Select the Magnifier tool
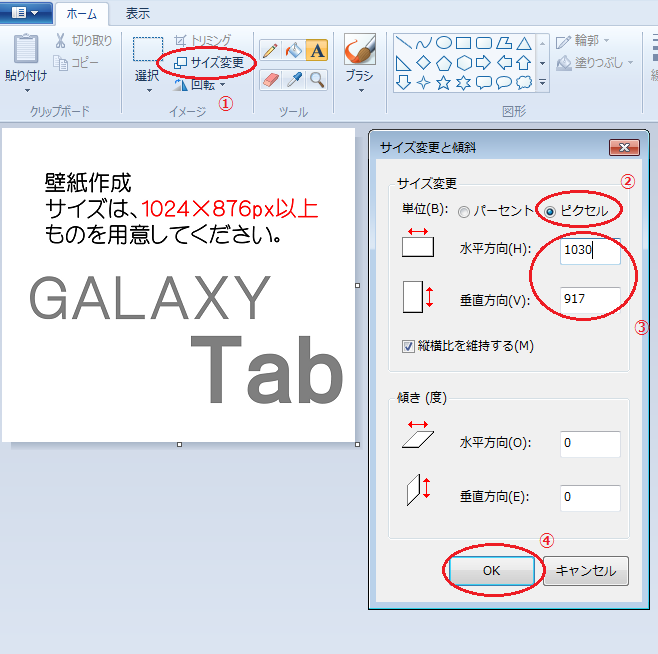Image resolution: width=658 pixels, height=654 pixels. [x=317, y=79]
